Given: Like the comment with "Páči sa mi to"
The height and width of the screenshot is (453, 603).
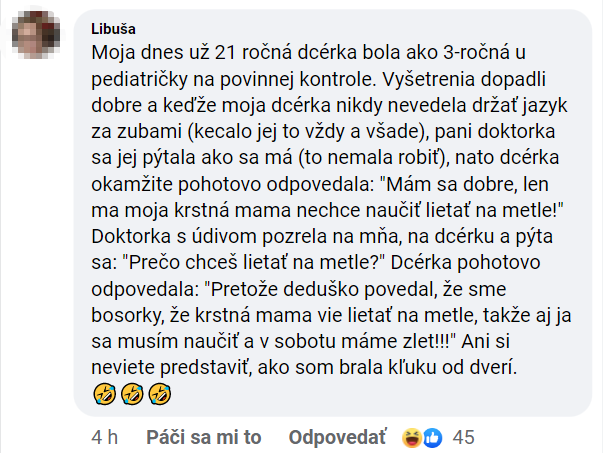Looking at the screenshot, I should pos(204,437).
